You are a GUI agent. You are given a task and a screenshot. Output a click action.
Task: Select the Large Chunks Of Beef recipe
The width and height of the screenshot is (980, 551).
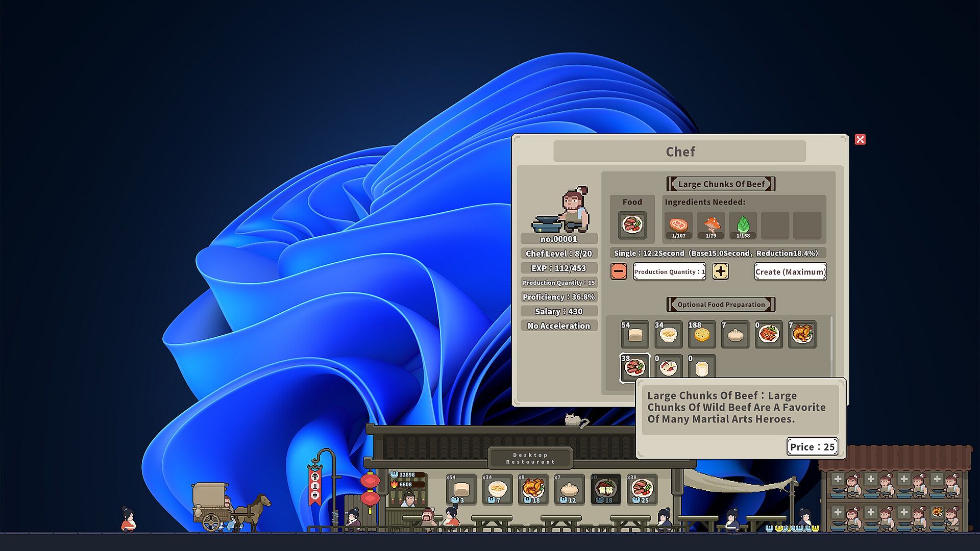(x=634, y=367)
